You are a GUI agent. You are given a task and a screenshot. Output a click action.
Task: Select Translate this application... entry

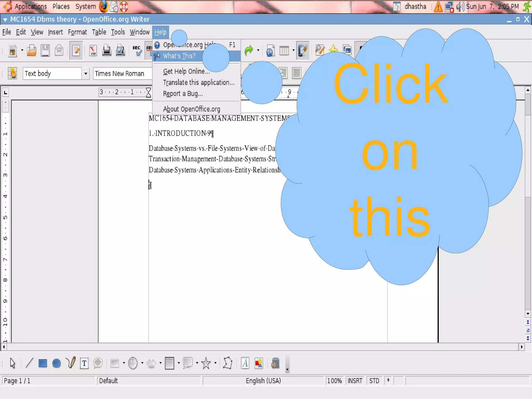196,82
